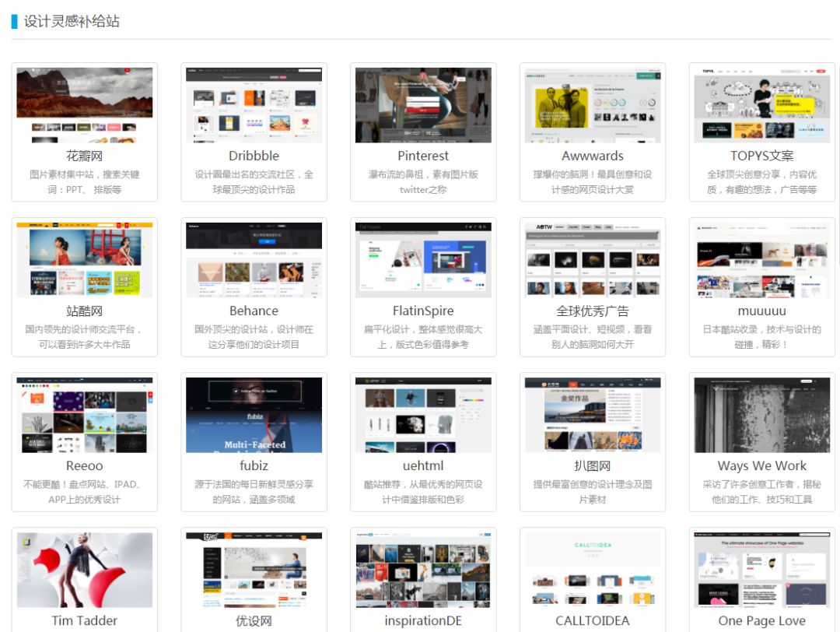Click the Tim Tadder title link
The image size is (840, 632).
point(85,621)
